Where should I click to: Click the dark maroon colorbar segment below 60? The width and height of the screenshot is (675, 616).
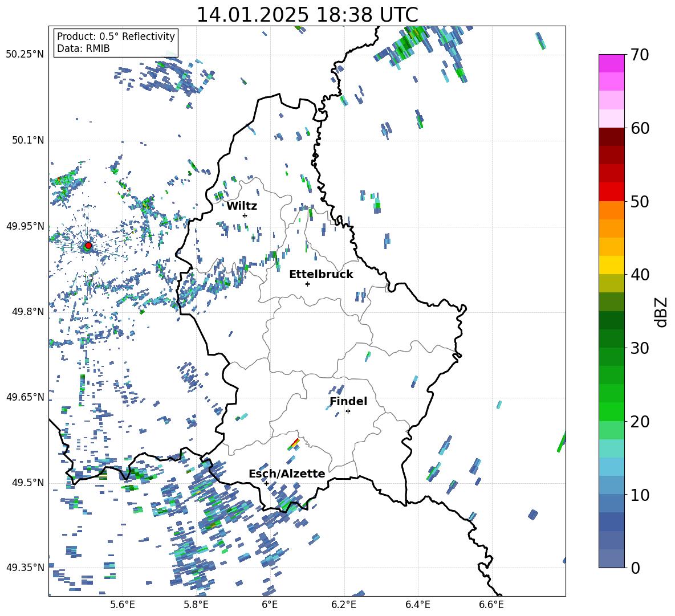coord(612,137)
